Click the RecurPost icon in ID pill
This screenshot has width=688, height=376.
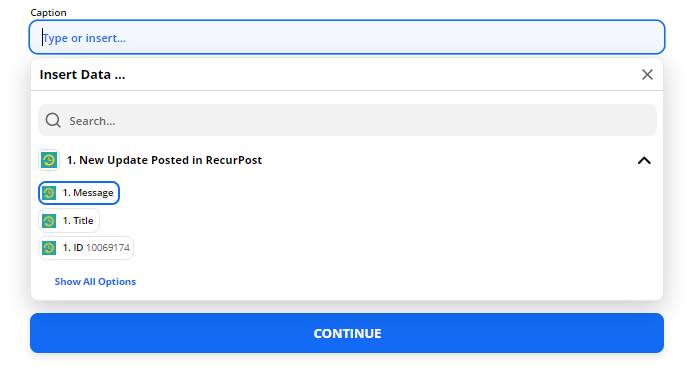pyautogui.click(x=49, y=248)
